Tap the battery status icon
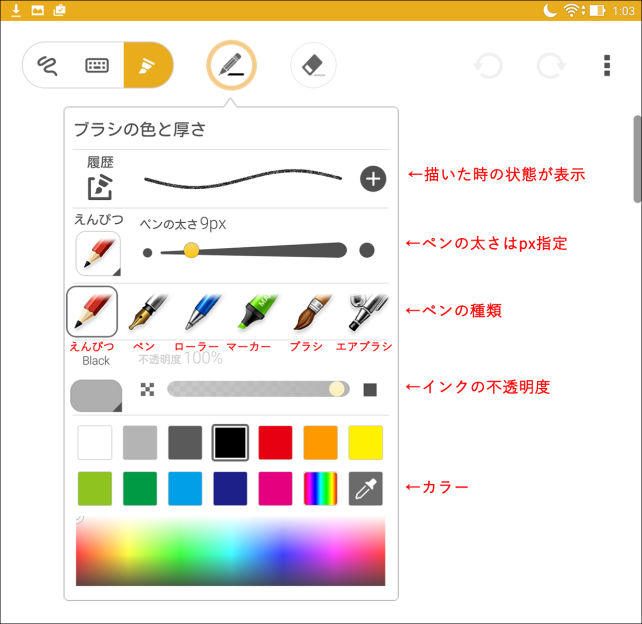 597,10
